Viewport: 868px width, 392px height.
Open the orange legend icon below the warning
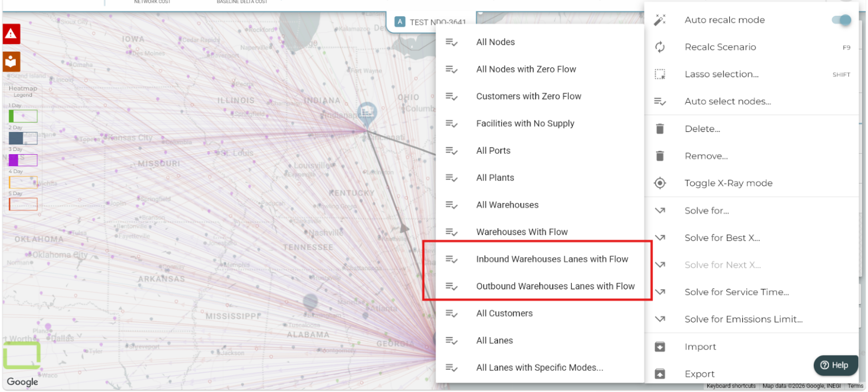click(11, 62)
